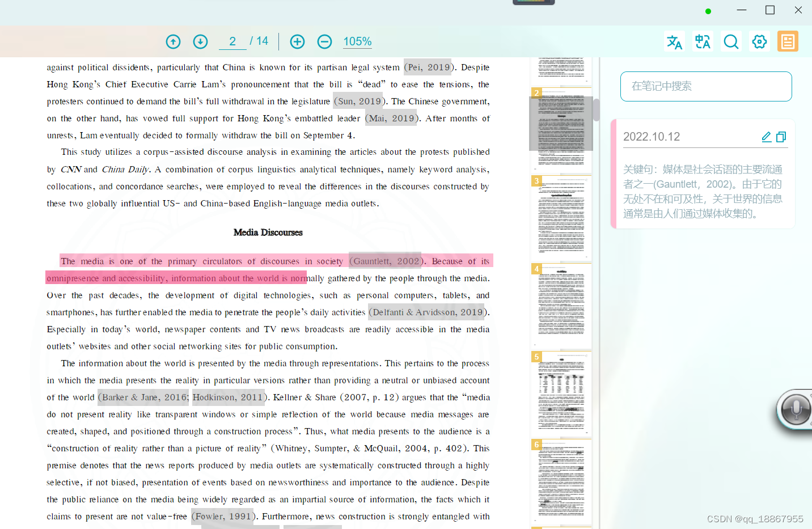Screen dimensions: 812x529
Task: Click the 2022.10.12 note date
Action: click(x=652, y=137)
